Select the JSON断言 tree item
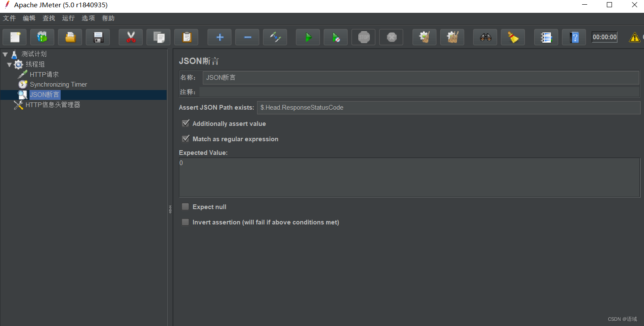Viewport: 644px width, 326px height. [x=44, y=95]
